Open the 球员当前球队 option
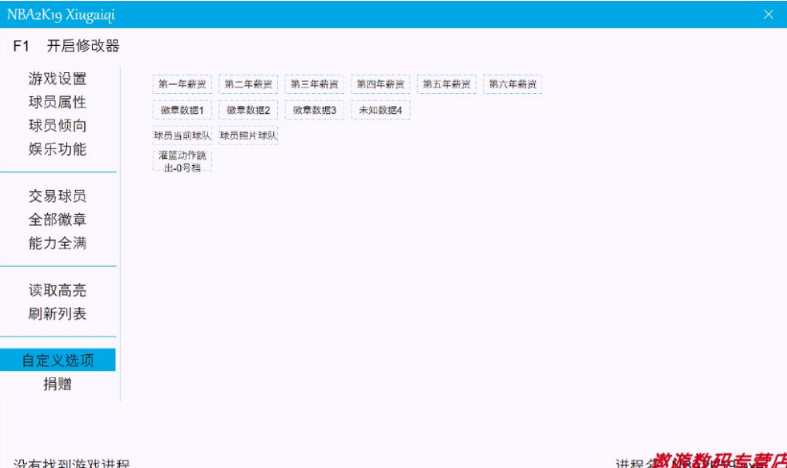The height and width of the screenshot is (468, 787). (x=182, y=136)
